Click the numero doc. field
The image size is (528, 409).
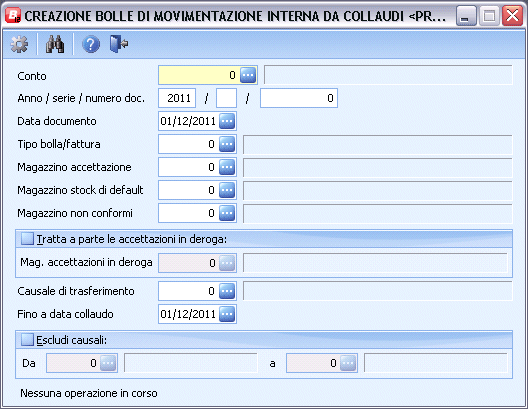coord(299,98)
